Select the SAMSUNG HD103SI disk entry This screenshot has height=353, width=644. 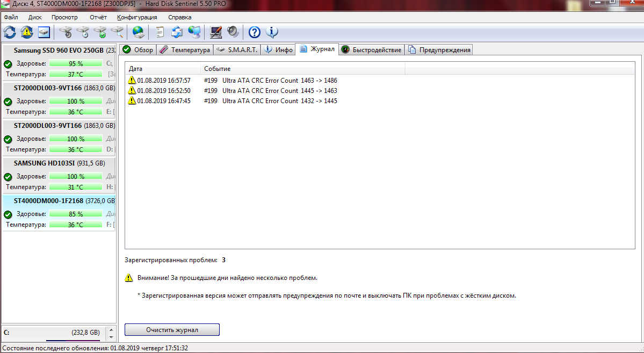[59, 163]
